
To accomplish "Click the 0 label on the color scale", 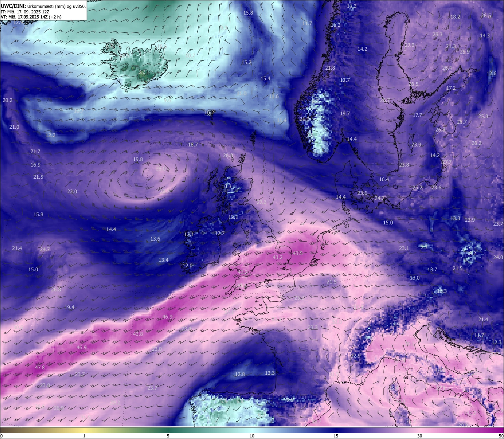I will [2, 436].
